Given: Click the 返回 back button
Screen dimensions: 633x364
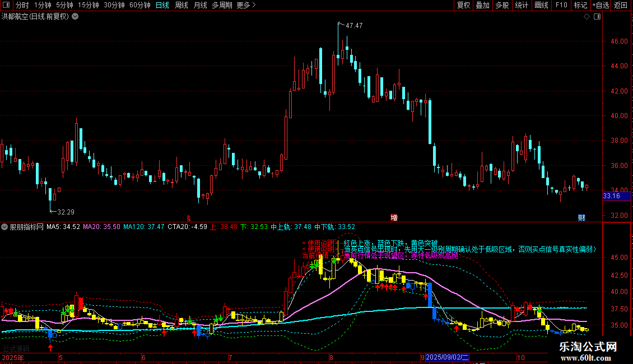Looking at the screenshot, I should click(x=621, y=5).
